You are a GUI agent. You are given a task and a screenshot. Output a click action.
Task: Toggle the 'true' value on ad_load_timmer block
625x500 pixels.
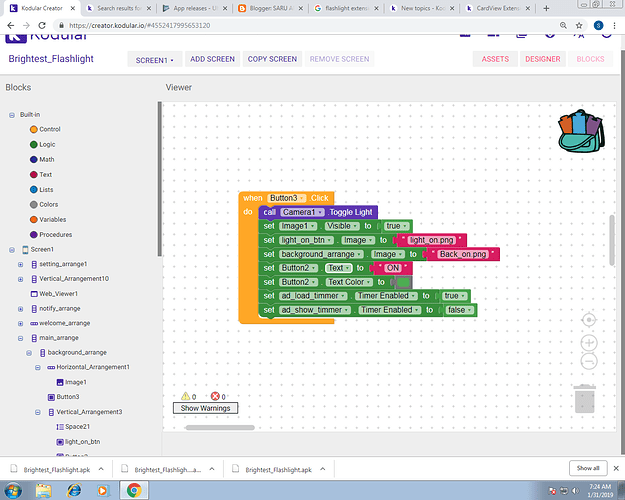click(x=451, y=296)
